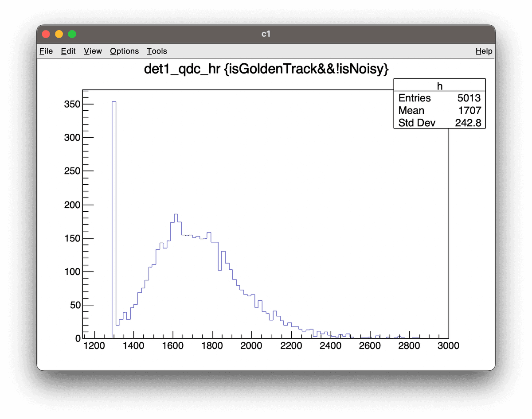Open the Tools menu
The height and width of the screenshot is (419, 532).
tap(157, 51)
